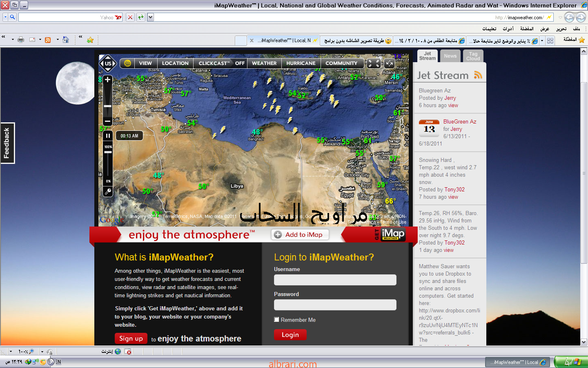Click the Username input field
Viewport: 588px width, 368px height.
(335, 280)
